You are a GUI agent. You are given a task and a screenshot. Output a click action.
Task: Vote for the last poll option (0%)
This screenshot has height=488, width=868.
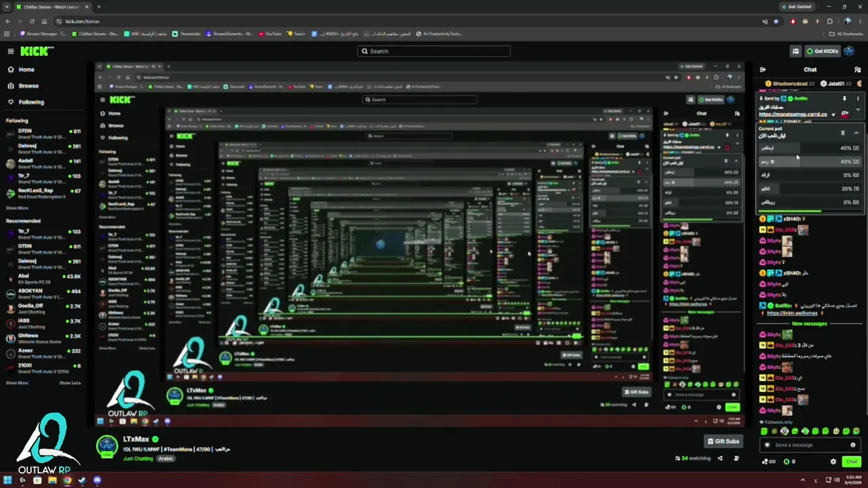tap(810, 202)
